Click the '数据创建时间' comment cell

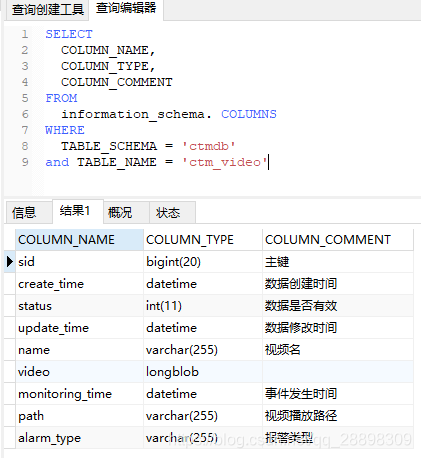(x=338, y=284)
